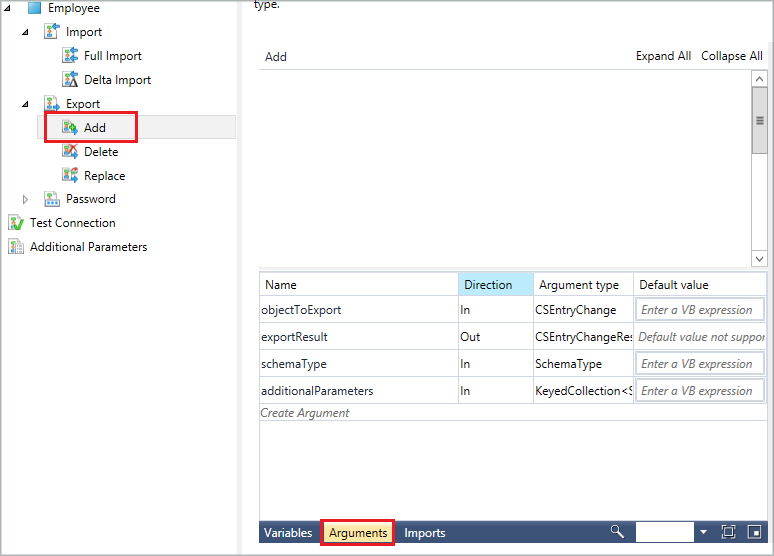
Task: Open the zoom level dropdown arrow
Action: [703, 532]
